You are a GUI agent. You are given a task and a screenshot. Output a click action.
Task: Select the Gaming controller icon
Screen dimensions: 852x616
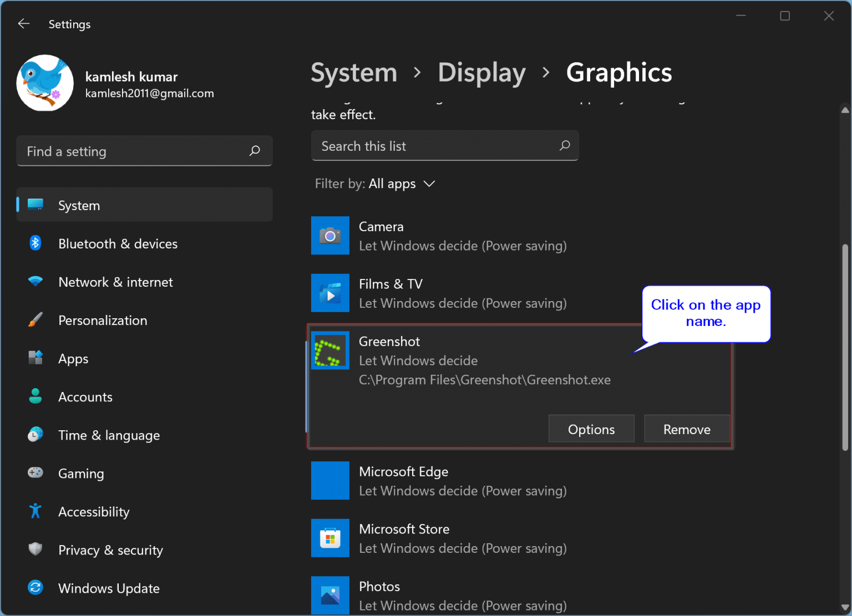click(35, 473)
